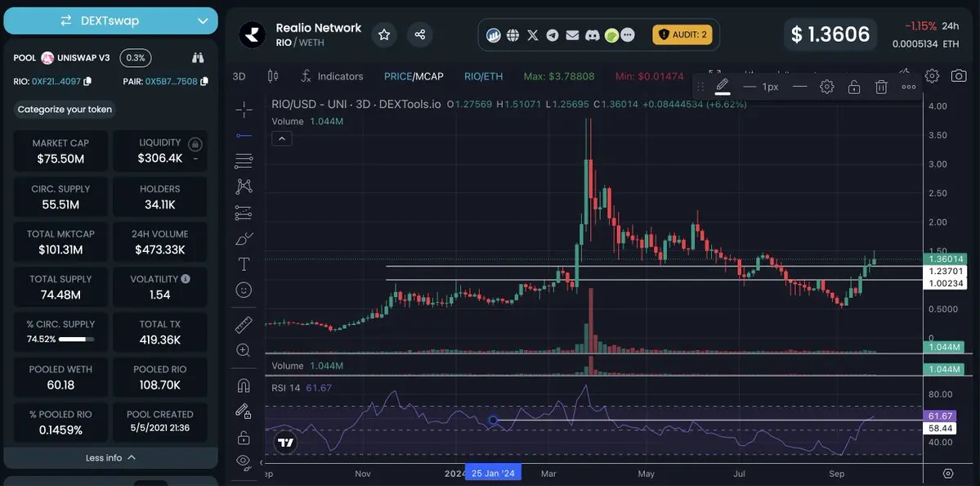Select the horizontal line drawing tool
The width and height of the screenshot is (980, 486).
[x=244, y=135]
